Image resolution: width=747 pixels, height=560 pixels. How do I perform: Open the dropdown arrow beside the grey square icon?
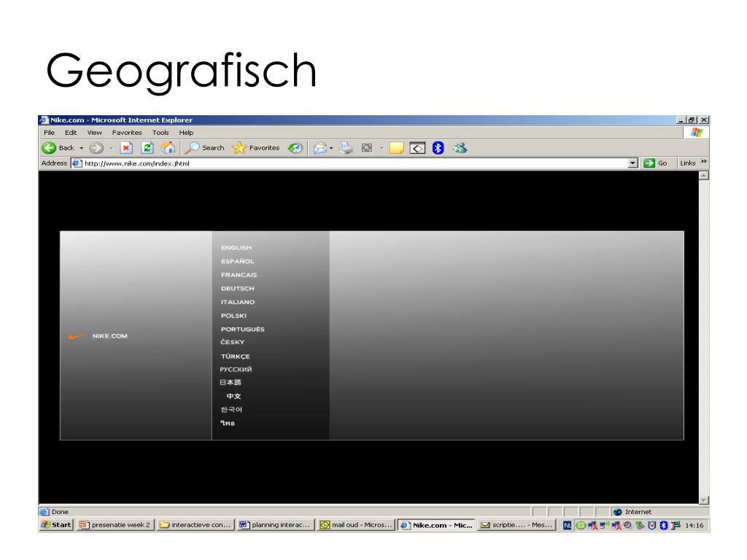(382, 148)
